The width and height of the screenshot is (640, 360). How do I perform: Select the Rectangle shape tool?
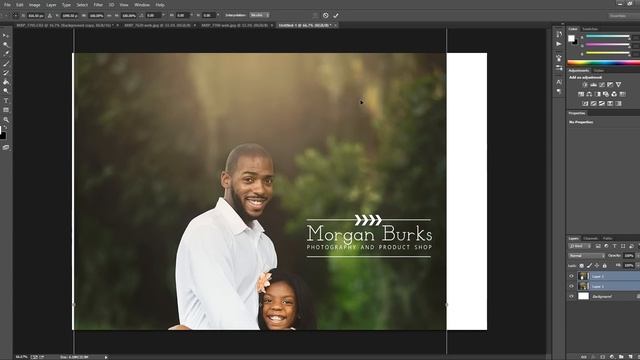pos(6,110)
